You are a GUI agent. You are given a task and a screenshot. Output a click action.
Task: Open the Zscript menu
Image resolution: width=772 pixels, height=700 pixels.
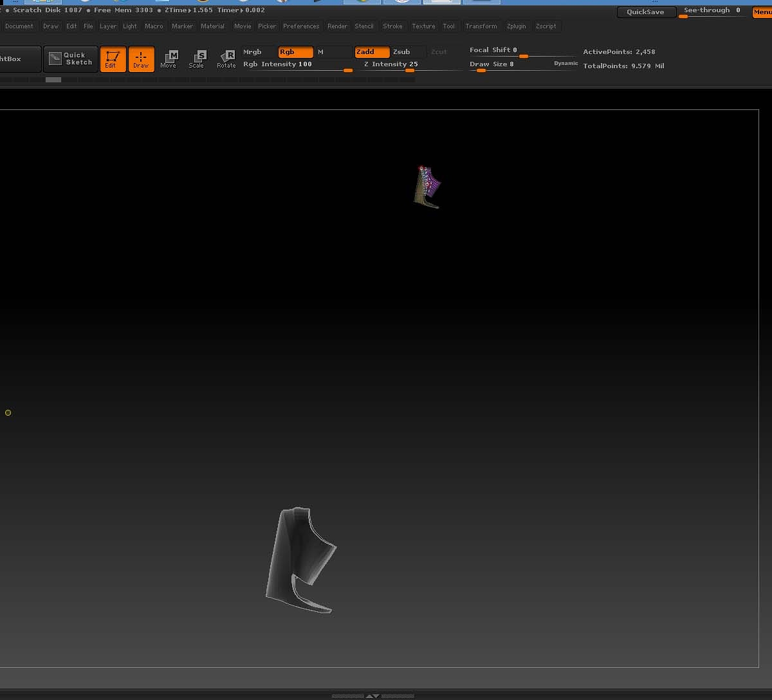pos(546,26)
